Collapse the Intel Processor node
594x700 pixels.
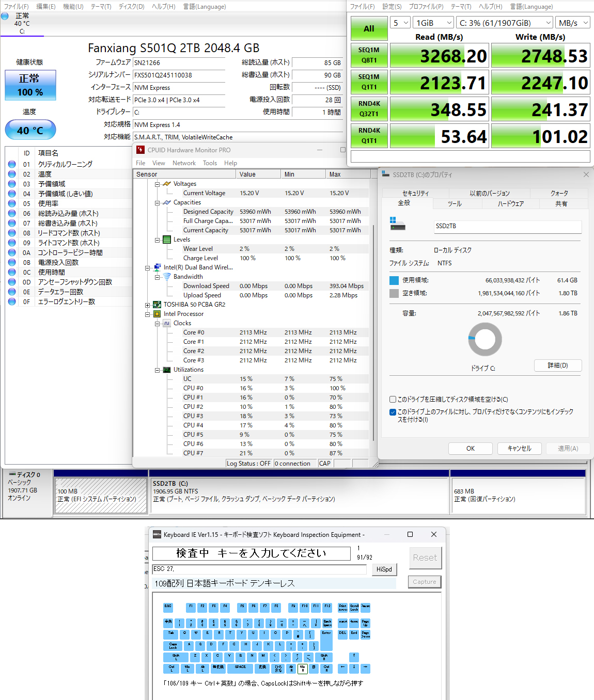(x=147, y=314)
